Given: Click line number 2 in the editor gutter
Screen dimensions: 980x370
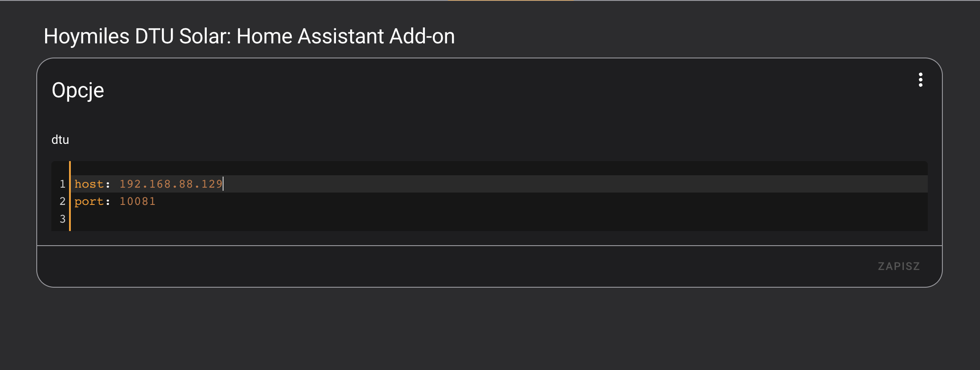Looking at the screenshot, I should 62,201.
